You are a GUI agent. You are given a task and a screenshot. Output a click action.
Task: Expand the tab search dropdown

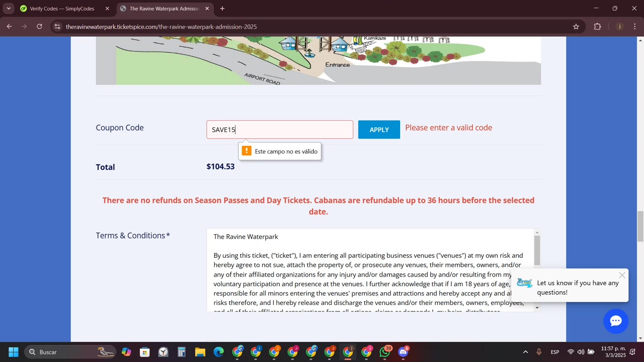pos(9,9)
